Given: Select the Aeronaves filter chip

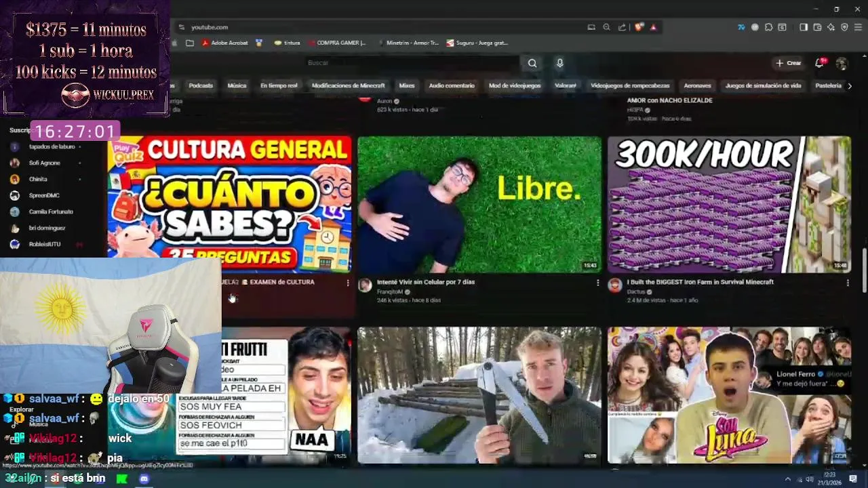Looking at the screenshot, I should (x=697, y=85).
